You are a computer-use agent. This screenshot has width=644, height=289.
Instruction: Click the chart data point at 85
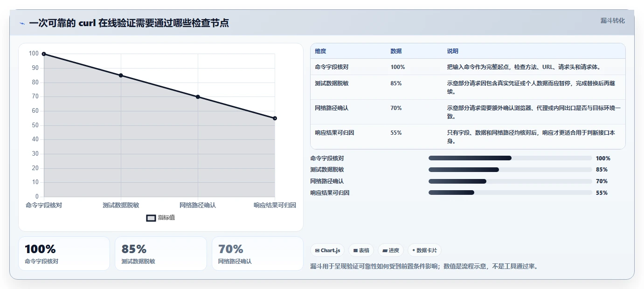coord(121,76)
